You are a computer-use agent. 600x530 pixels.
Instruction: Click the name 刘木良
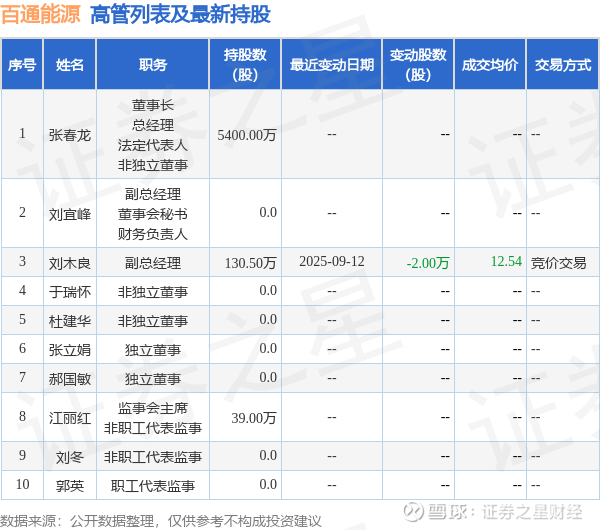(70, 263)
